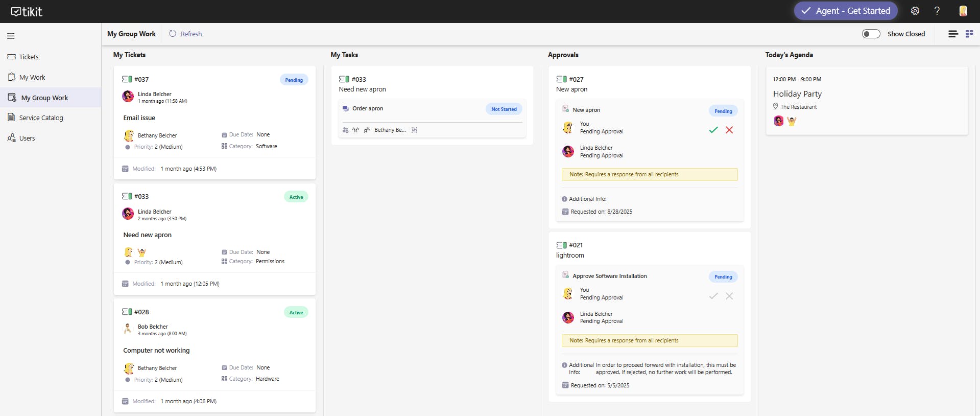Open ticket #028 Computer not working

pos(156,350)
